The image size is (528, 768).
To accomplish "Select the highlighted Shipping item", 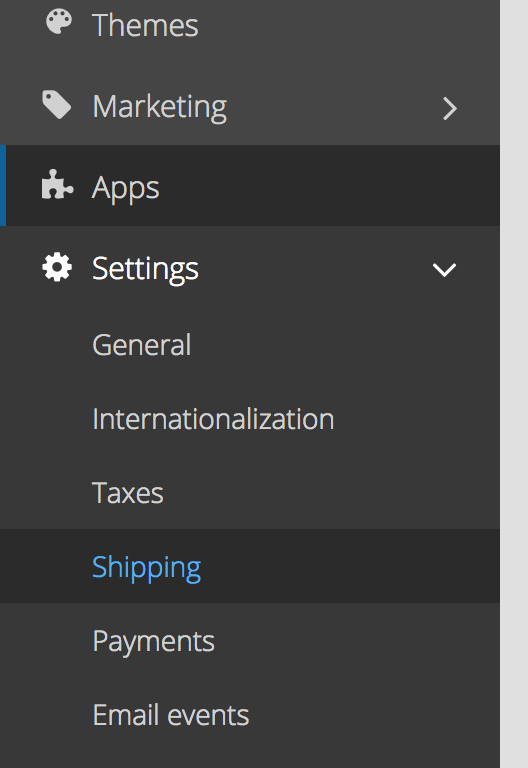I will pyautogui.click(x=146, y=568).
